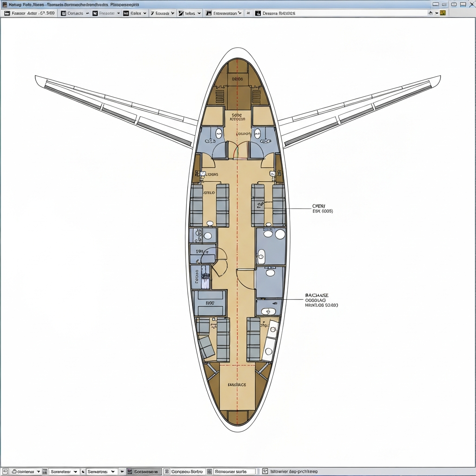
Task: Click the 'Galex' toolbar menu label
Action: point(136,13)
